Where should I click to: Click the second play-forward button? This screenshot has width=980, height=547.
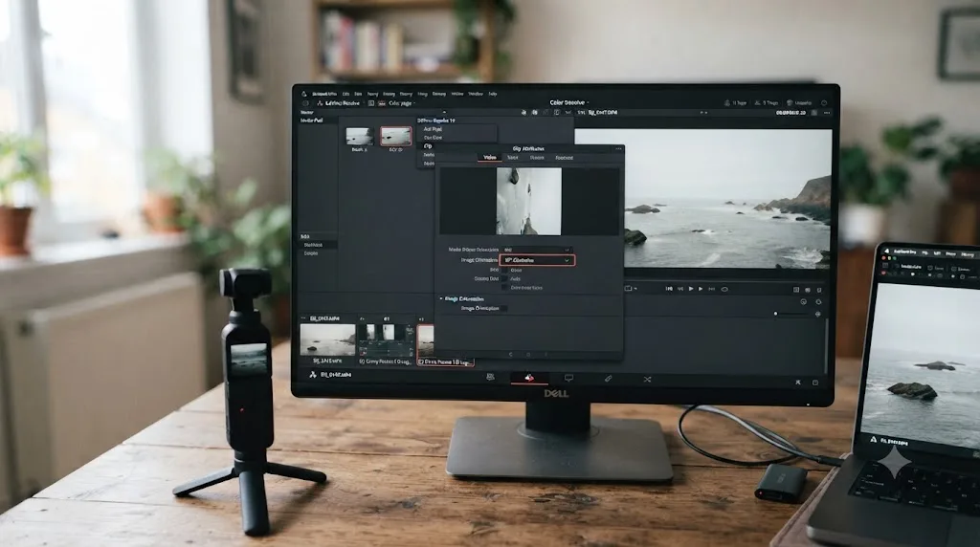tap(701, 289)
